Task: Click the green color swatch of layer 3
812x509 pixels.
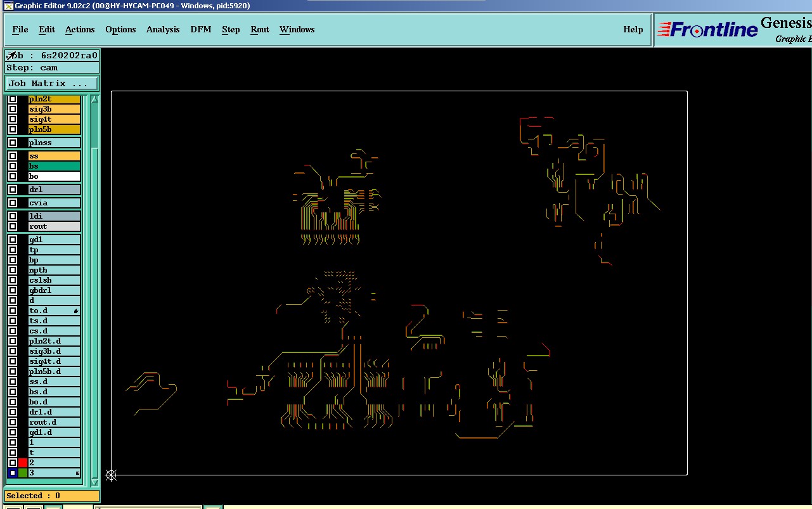Action: coord(23,473)
